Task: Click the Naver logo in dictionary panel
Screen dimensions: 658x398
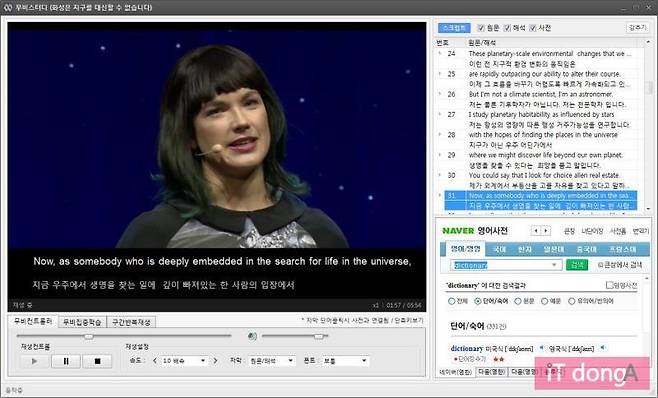Action: click(x=458, y=231)
